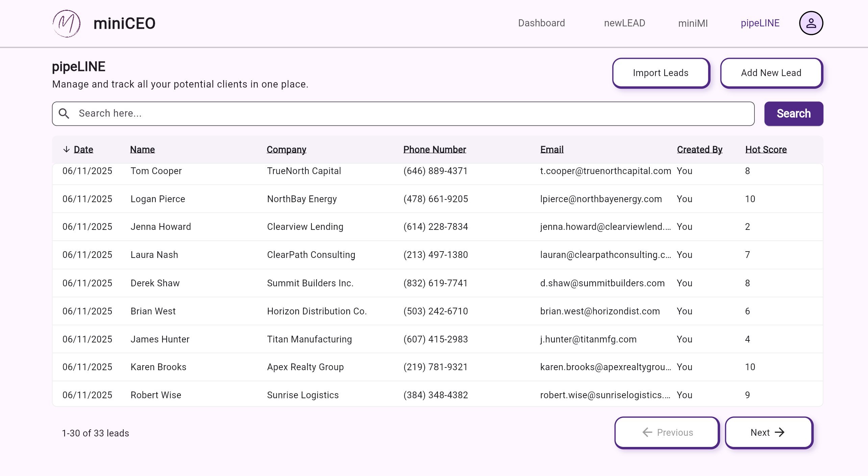Click the purple Search button

point(793,114)
